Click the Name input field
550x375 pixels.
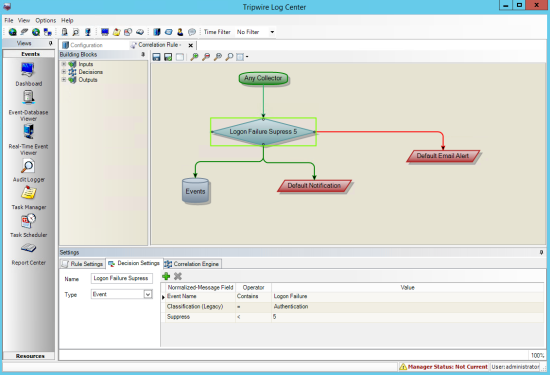pos(122,278)
